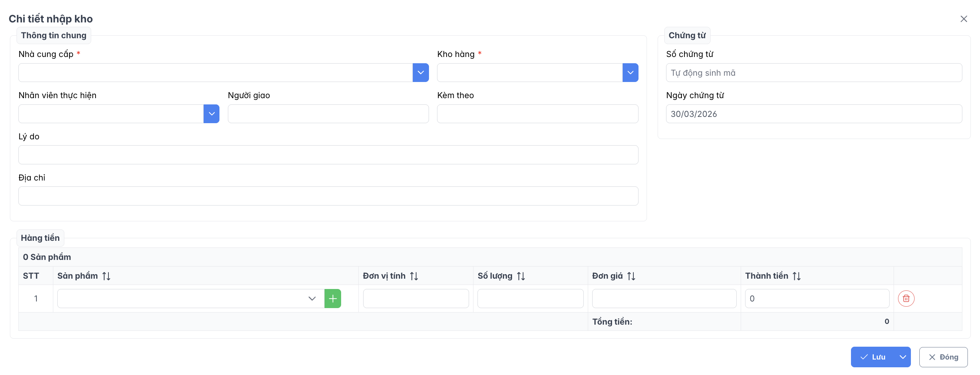Sort by Thành tiền column arrows

pos(797,276)
